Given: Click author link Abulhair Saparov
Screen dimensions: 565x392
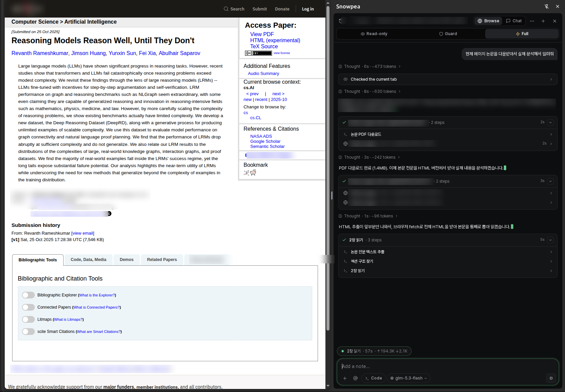Looking at the screenshot, I should coord(179,53).
